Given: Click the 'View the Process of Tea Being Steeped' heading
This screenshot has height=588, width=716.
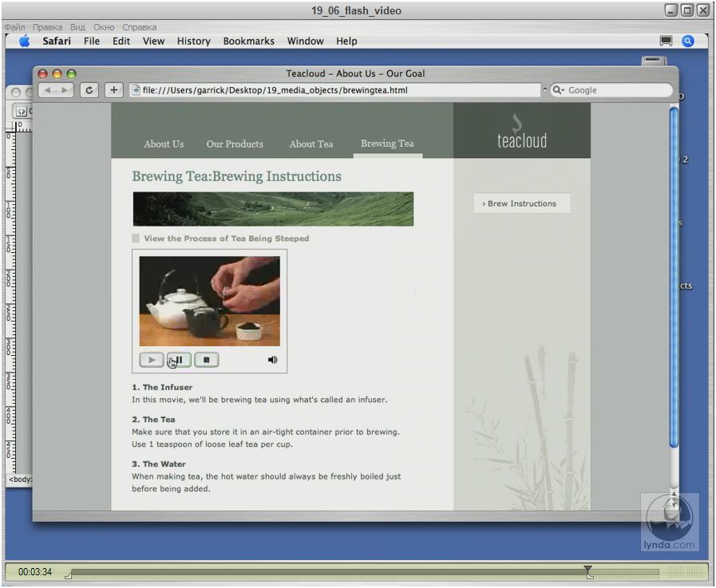Looking at the screenshot, I should point(227,239).
